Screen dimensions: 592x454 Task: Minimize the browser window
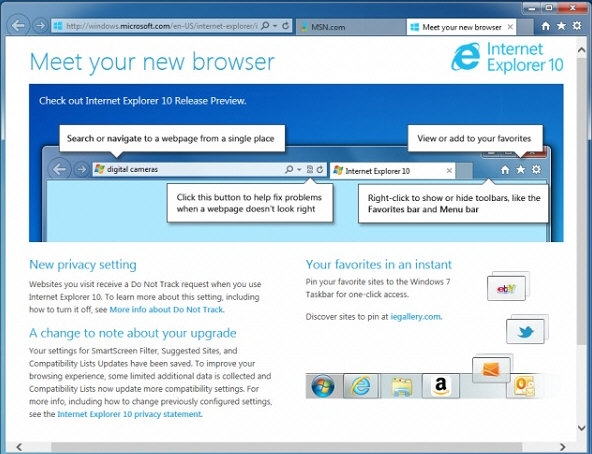coord(533,7)
